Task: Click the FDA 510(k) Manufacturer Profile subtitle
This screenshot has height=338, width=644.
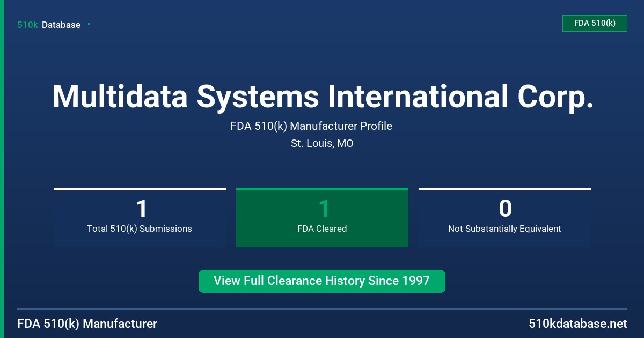Action: coord(311,126)
